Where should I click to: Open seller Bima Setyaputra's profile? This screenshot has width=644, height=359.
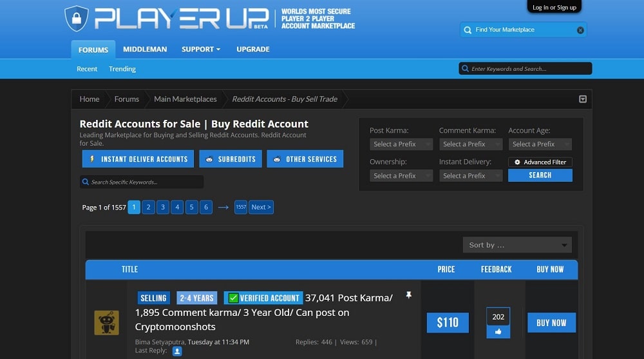(160, 342)
